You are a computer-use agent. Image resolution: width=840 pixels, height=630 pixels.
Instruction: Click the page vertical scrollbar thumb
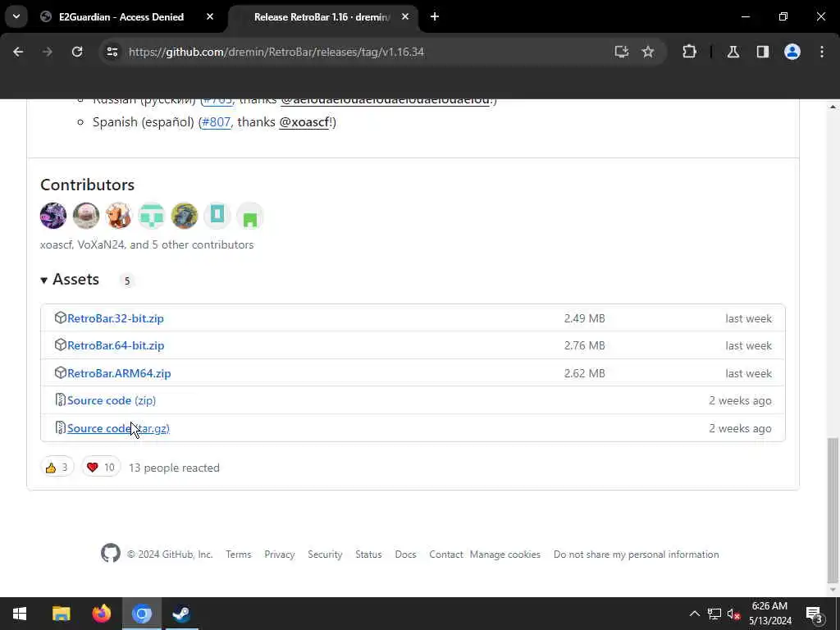point(833,510)
